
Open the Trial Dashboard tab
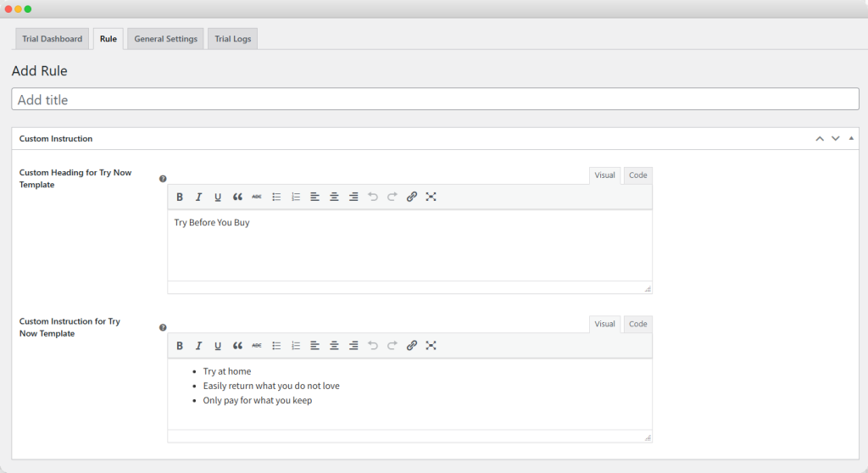click(53, 39)
